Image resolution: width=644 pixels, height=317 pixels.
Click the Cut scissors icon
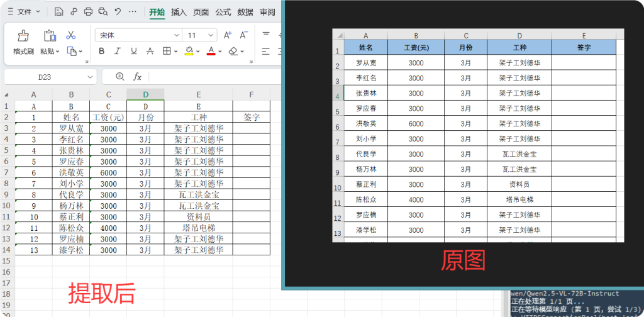(71, 35)
